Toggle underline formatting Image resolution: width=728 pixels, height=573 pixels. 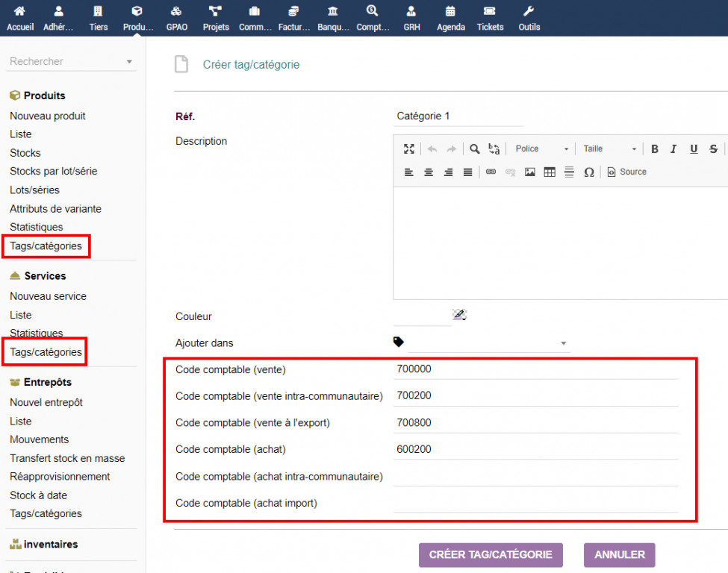click(694, 149)
